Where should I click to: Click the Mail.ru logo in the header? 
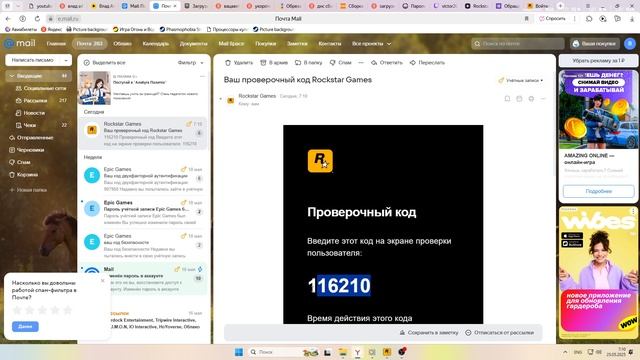[20, 43]
